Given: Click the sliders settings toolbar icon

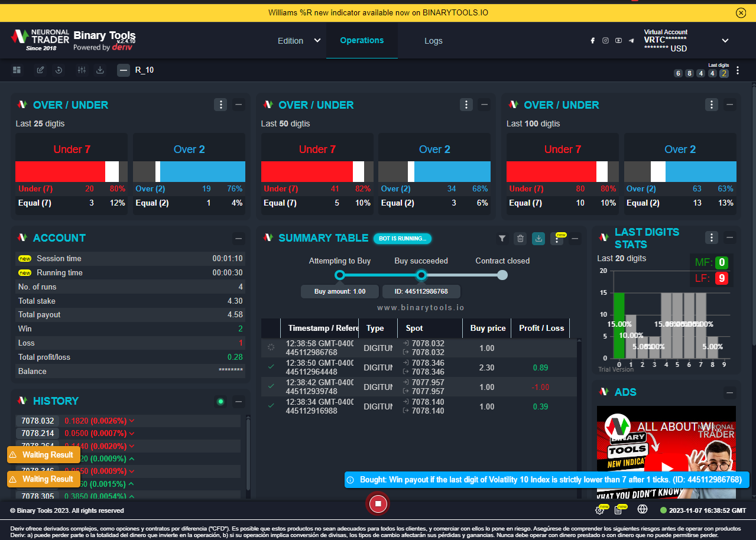Looking at the screenshot, I should 82,70.
